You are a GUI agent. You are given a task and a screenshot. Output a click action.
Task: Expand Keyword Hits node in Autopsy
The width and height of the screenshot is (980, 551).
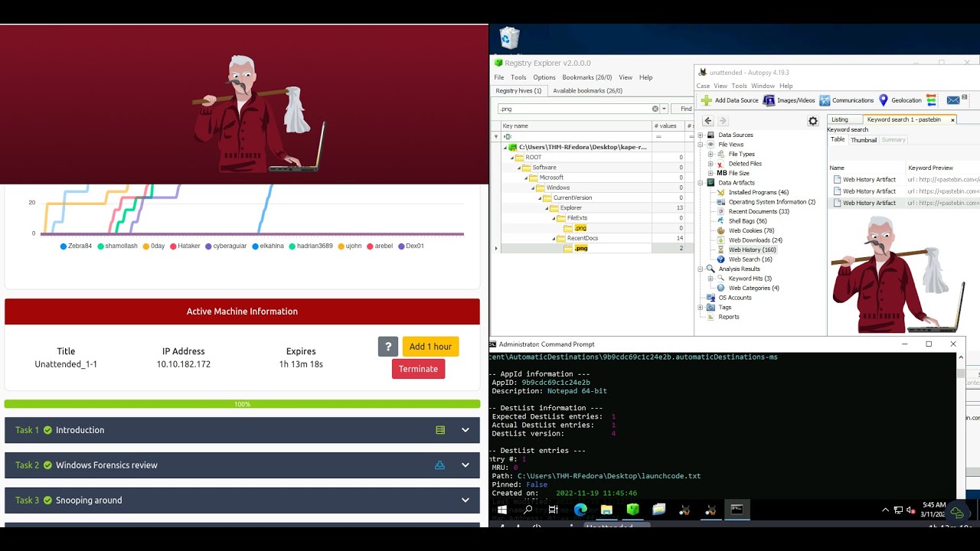[x=710, y=279]
